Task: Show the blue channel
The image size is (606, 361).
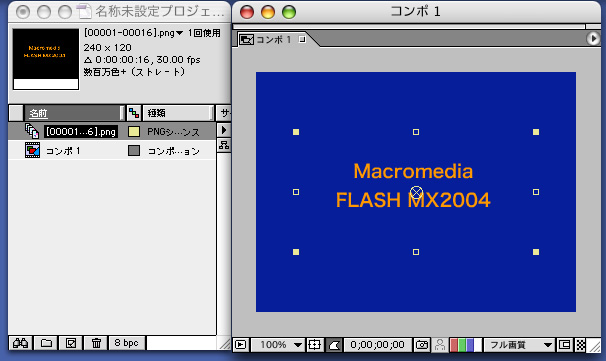Action: click(x=470, y=345)
